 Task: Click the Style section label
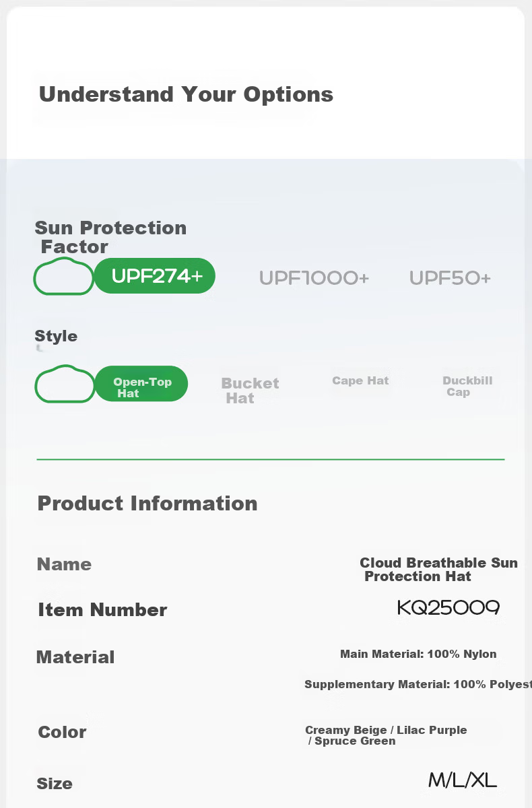(x=56, y=336)
